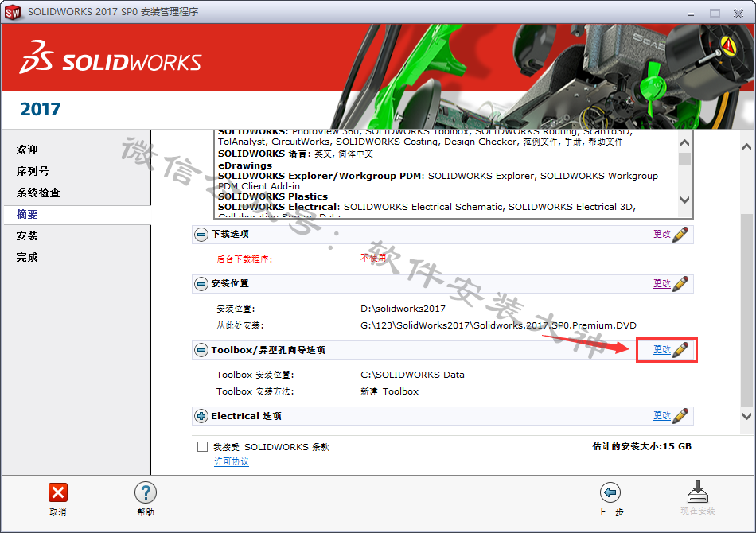Click 更改 link for 安装位置
Viewport: 756px width, 533px height.
[662, 283]
